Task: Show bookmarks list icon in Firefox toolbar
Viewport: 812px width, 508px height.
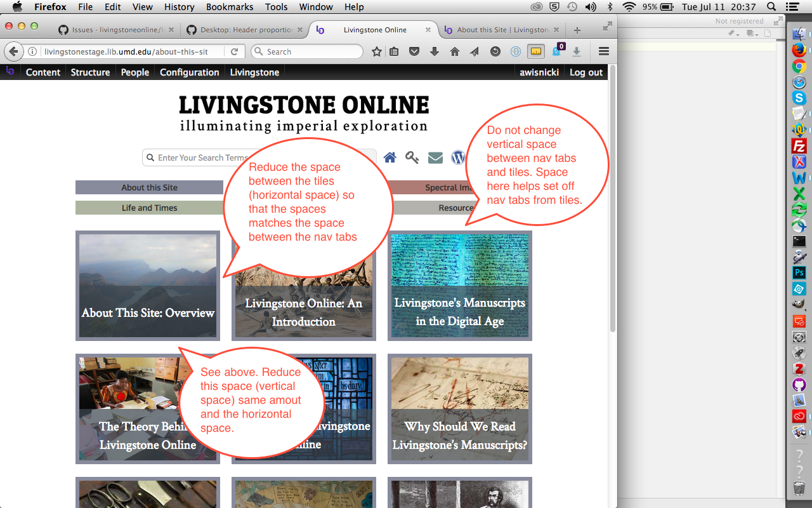Action: (394, 51)
